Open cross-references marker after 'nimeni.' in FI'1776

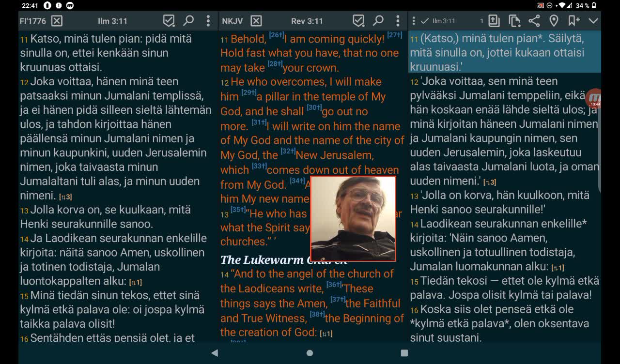coord(65,197)
